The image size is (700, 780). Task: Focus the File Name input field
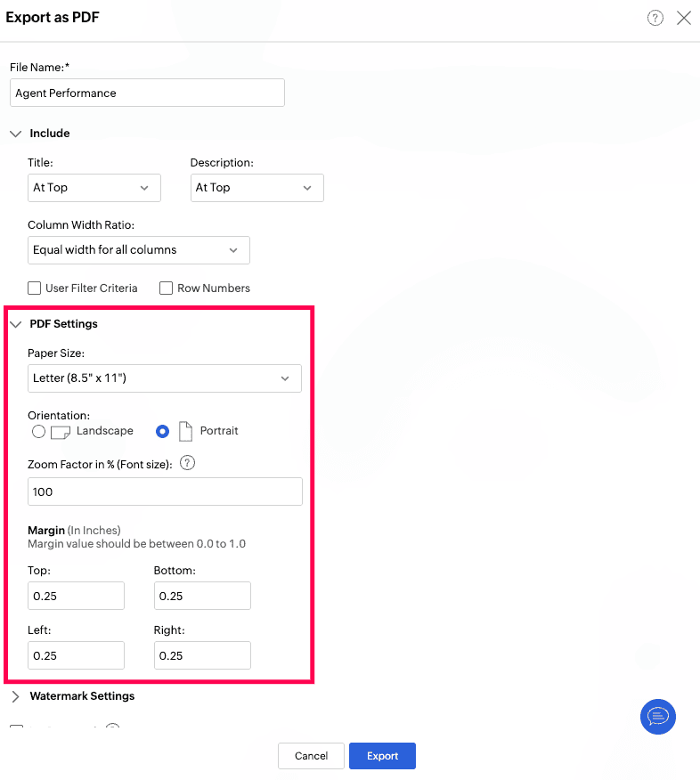(147, 93)
